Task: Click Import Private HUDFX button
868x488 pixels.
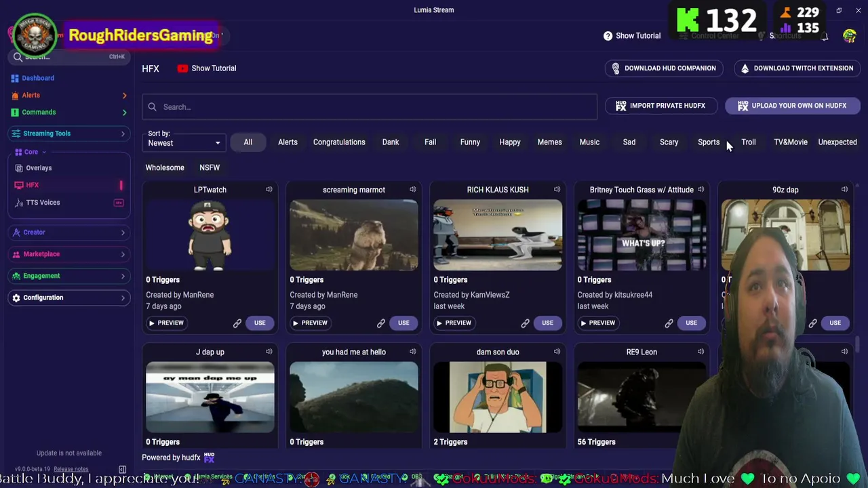Action: (x=660, y=106)
